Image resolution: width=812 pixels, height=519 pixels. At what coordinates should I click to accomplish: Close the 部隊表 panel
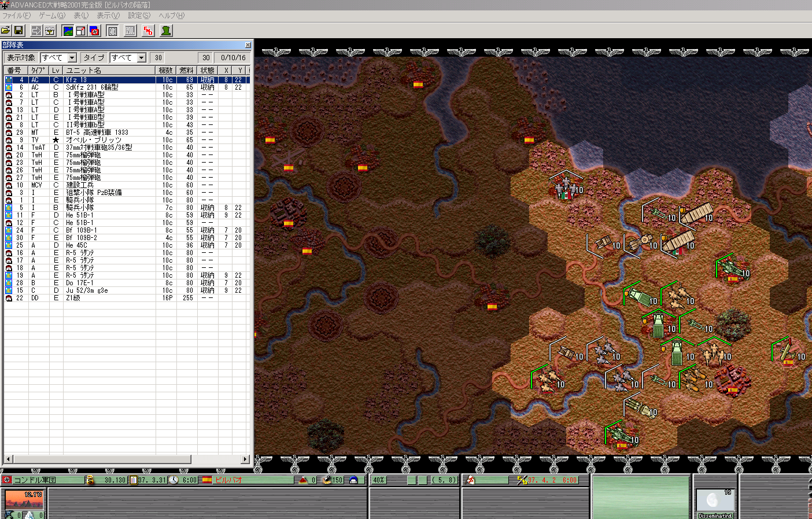(248, 45)
